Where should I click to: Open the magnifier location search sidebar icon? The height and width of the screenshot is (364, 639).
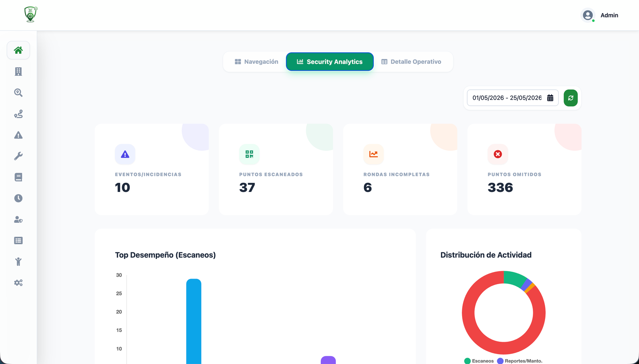click(x=18, y=93)
